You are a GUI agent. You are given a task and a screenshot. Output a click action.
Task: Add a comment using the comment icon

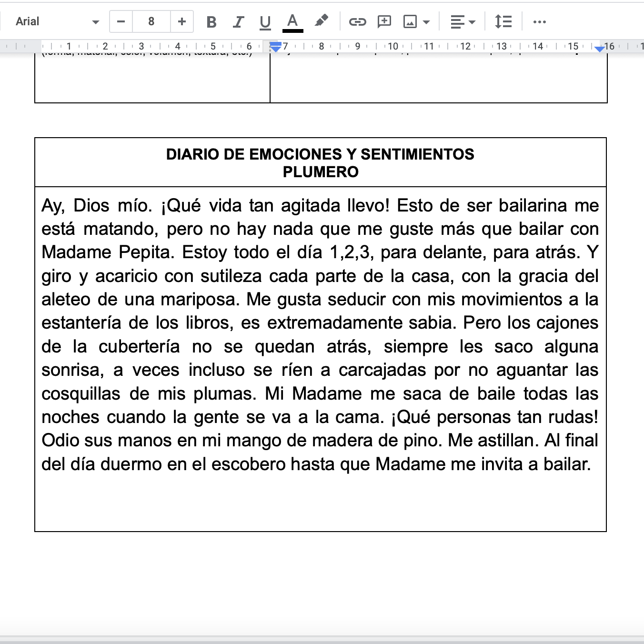[384, 21]
